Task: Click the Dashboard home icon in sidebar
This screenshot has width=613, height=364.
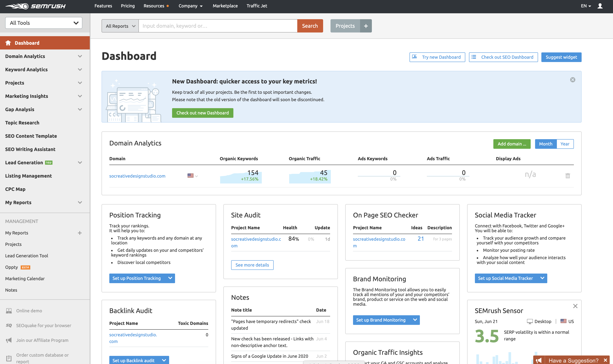Action: [x=8, y=43]
